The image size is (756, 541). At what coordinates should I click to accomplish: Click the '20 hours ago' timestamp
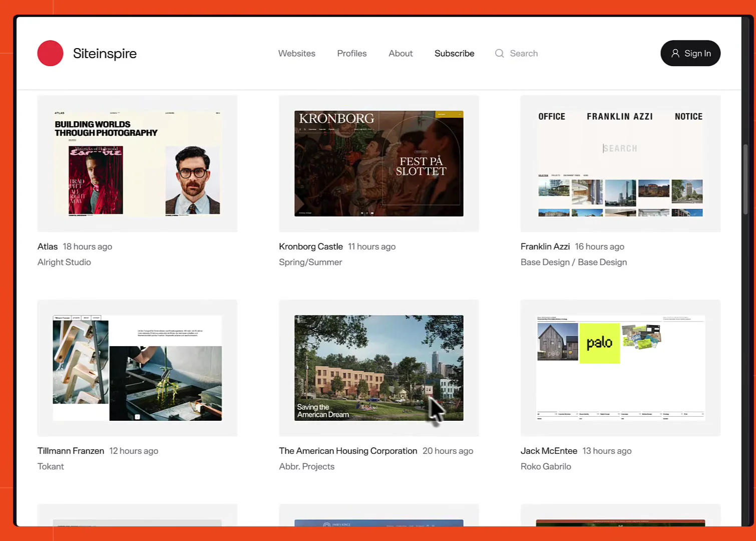click(448, 451)
